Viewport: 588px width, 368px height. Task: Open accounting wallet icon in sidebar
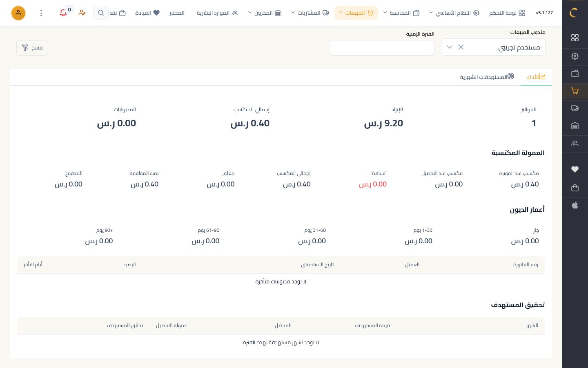pyautogui.click(x=575, y=74)
